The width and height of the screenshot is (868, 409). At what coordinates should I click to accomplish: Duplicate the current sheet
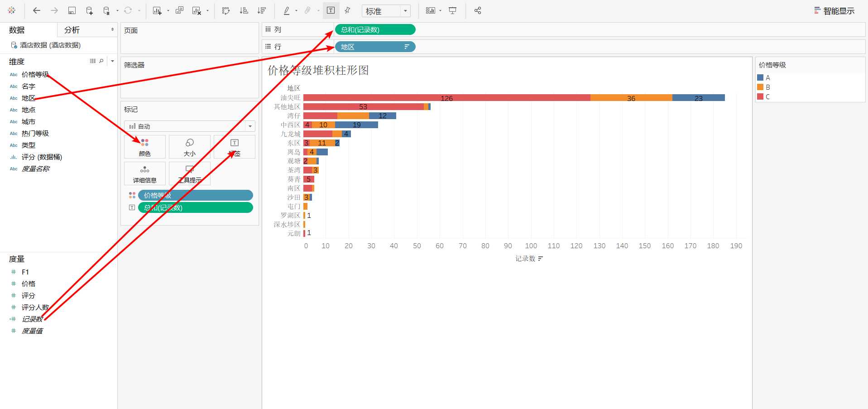point(179,10)
